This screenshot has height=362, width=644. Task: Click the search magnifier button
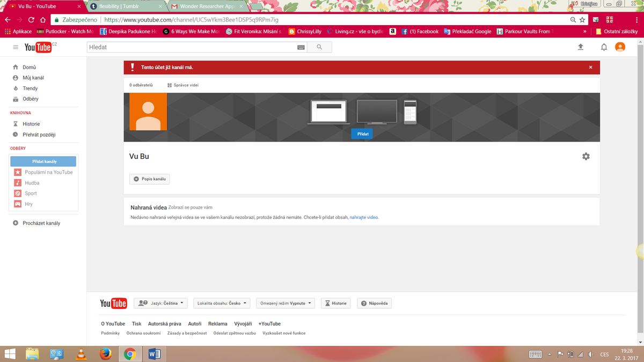[x=319, y=47]
